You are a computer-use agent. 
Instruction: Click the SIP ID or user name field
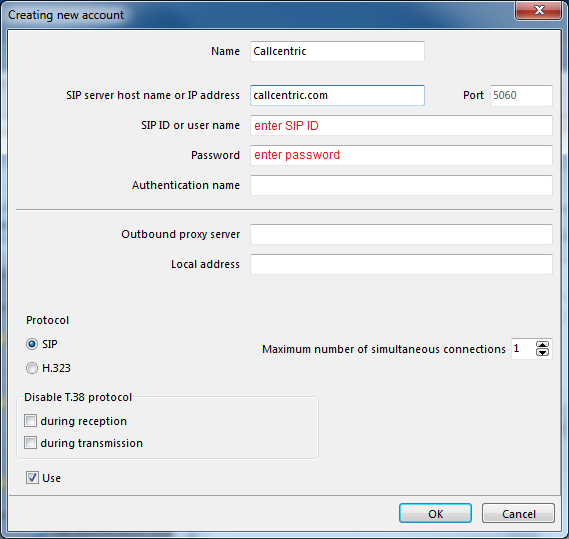[401, 126]
